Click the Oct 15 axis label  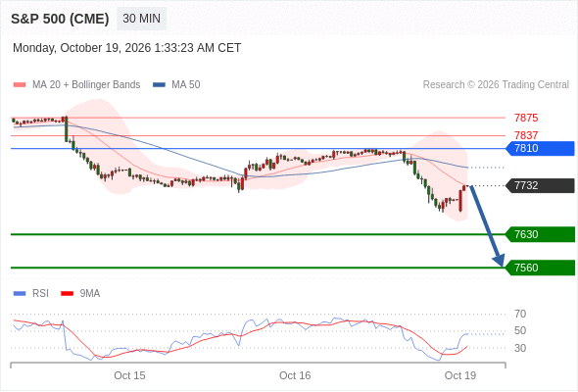[x=129, y=375]
